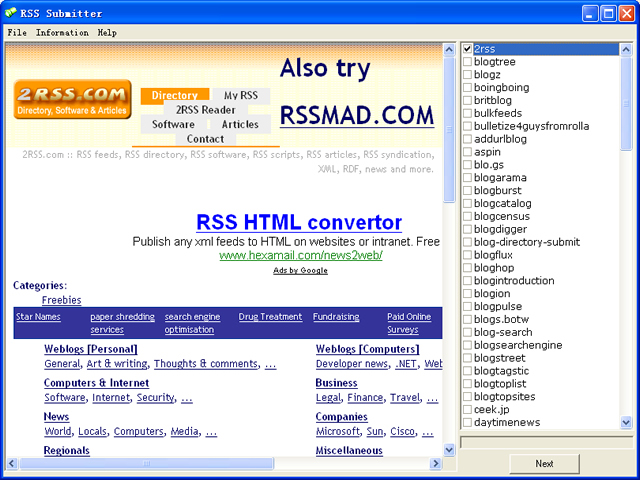Check the britblog checkbox
Viewport: 640px width, 480px height.
coord(467,100)
